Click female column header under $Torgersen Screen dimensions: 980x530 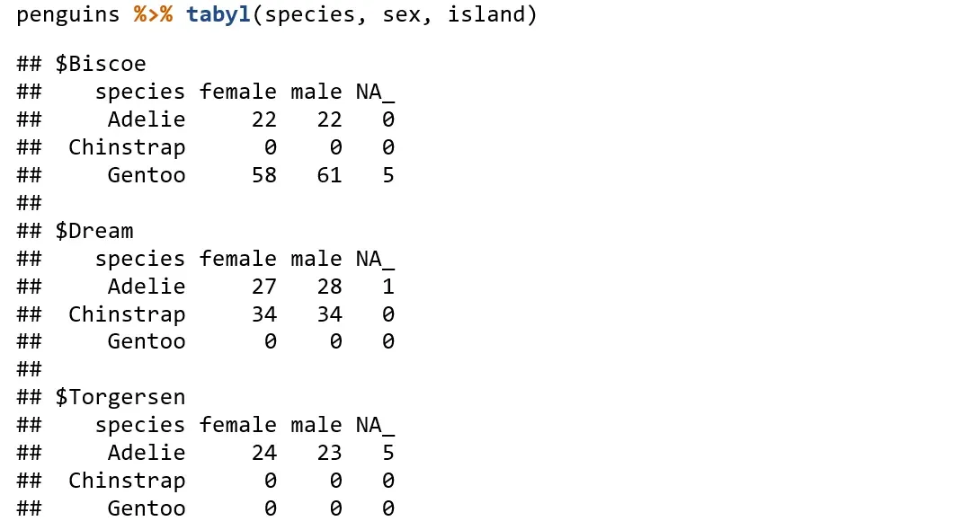click(x=237, y=425)
